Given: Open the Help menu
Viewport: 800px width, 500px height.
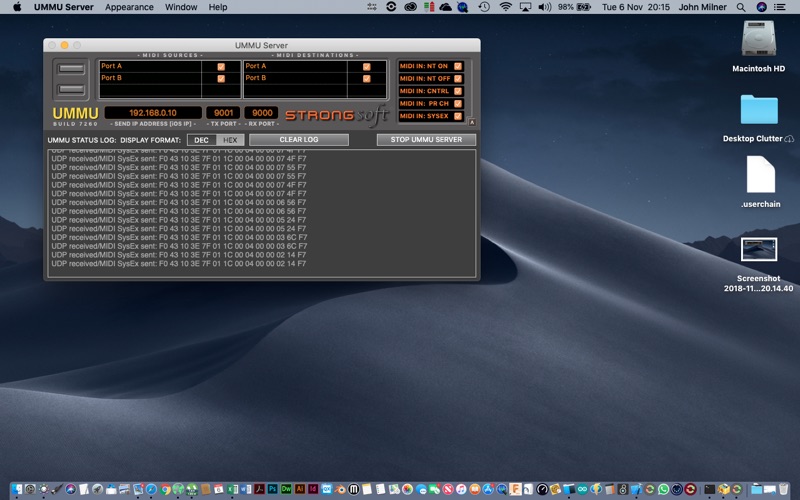Looking at the screenshot, I should (x=218, y=7).
